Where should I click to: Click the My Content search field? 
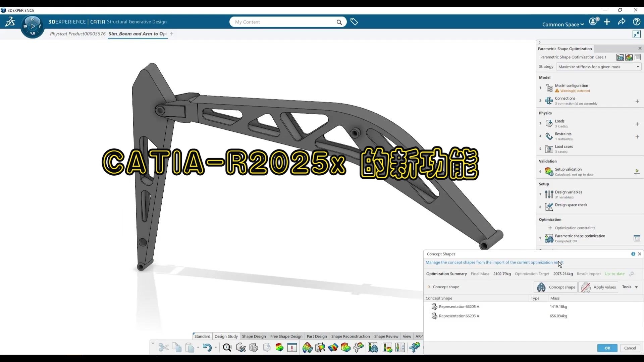pos(284,22)
